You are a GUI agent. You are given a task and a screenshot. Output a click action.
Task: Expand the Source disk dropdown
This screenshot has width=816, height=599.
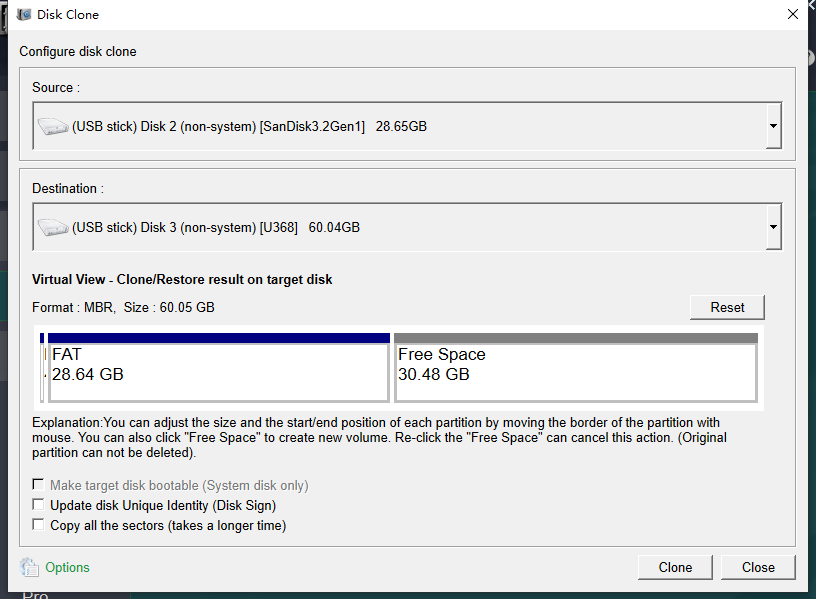click(772, 126)
